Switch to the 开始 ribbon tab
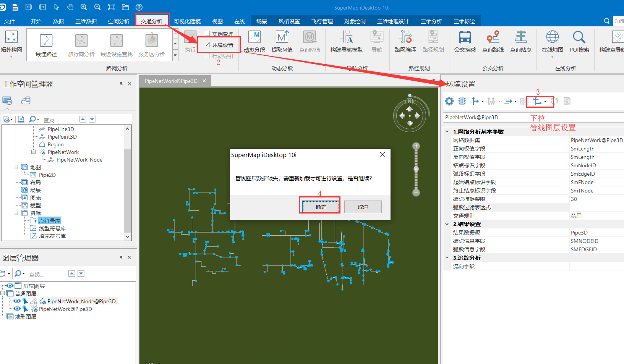624x364 pixels. (36, 21)
